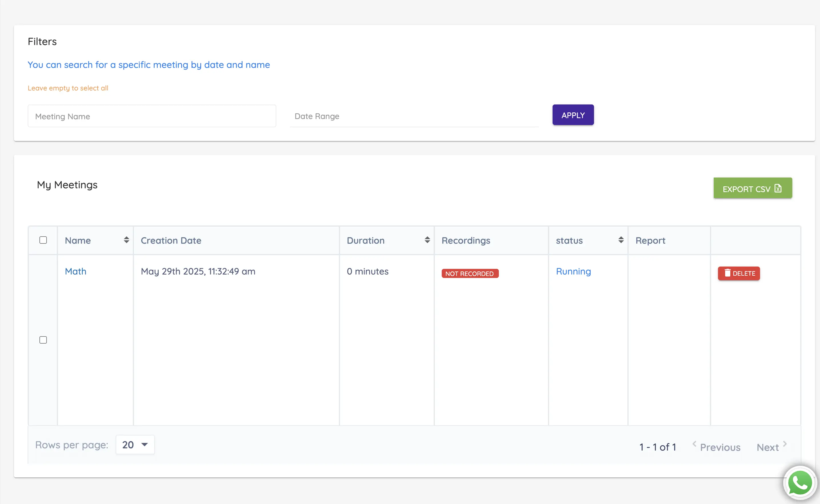Open the Date Range picker field
The image size is (820, 504).
(414, 116)
